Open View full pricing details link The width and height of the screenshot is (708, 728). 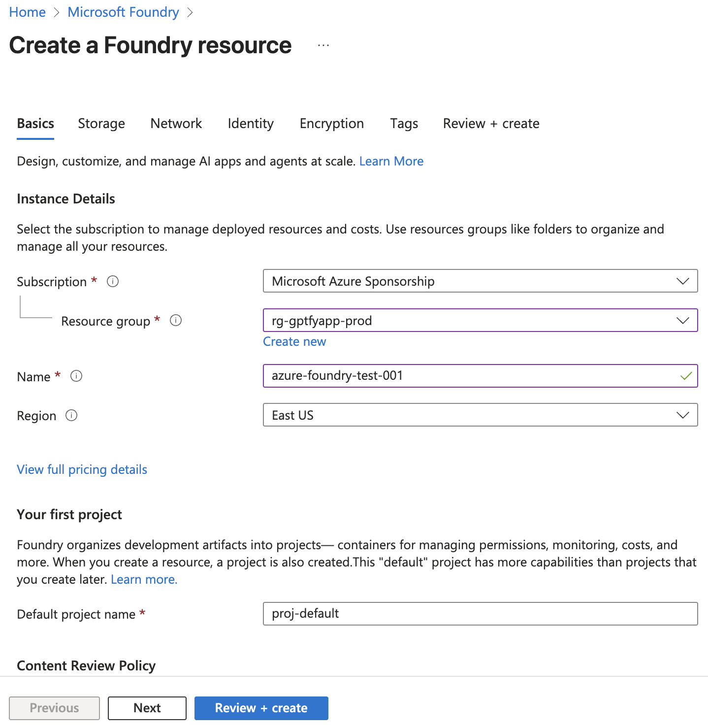coord(82,470)
